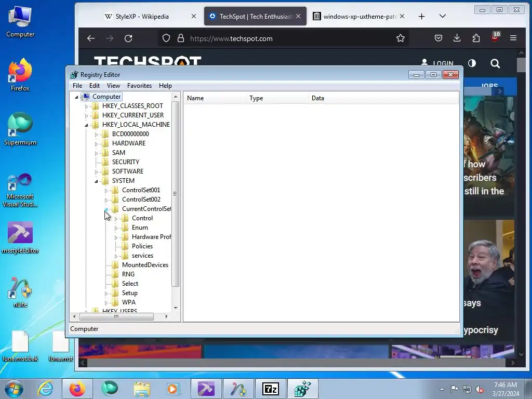The width and height of the screenshot is (532, 399).
Task: Open Firefox desktop shortcut
Action: click(x=20, y=75)
